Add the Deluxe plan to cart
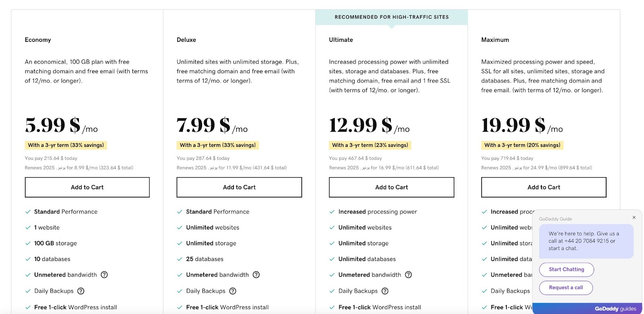Image resolution: width=644 pixels, height=314 pixels. click(x=239, y=187)
